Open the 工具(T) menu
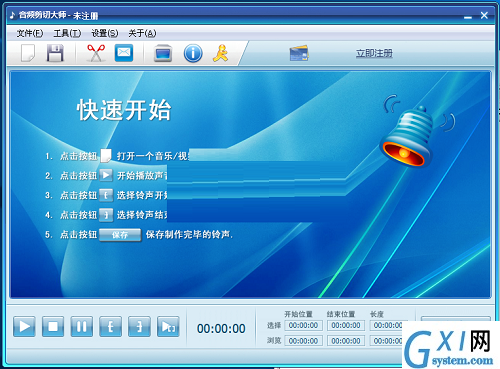The width and height of the screenshot is (500, 369). click(67, 33)
